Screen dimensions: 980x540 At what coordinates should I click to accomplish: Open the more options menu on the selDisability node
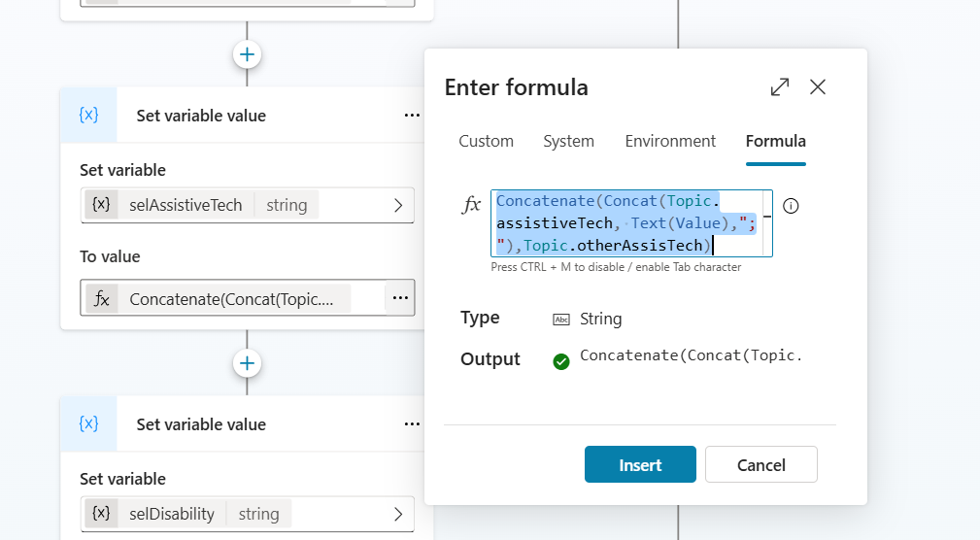pos(412,424)
